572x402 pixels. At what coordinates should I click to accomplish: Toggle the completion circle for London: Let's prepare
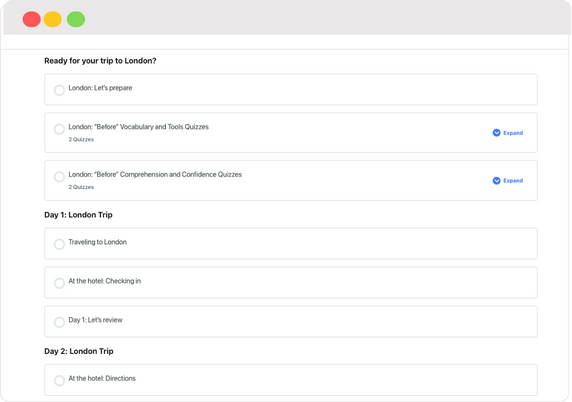59,90
